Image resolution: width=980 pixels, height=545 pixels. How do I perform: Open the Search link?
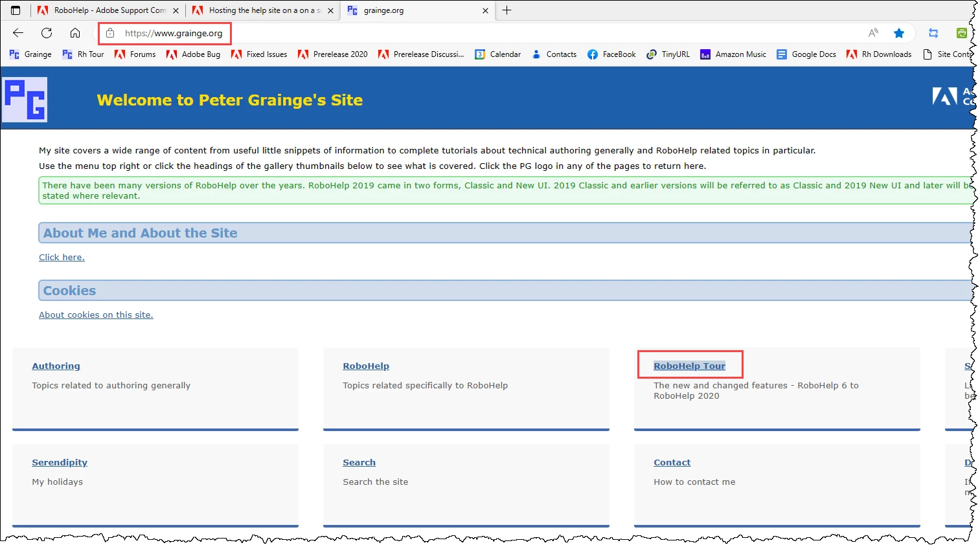(x=359, y=462)
